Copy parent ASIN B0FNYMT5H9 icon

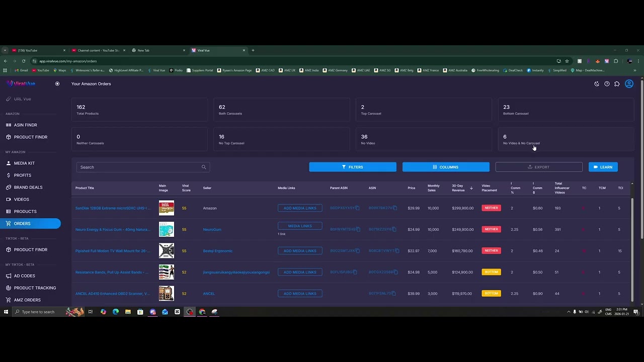pos(358,229)
